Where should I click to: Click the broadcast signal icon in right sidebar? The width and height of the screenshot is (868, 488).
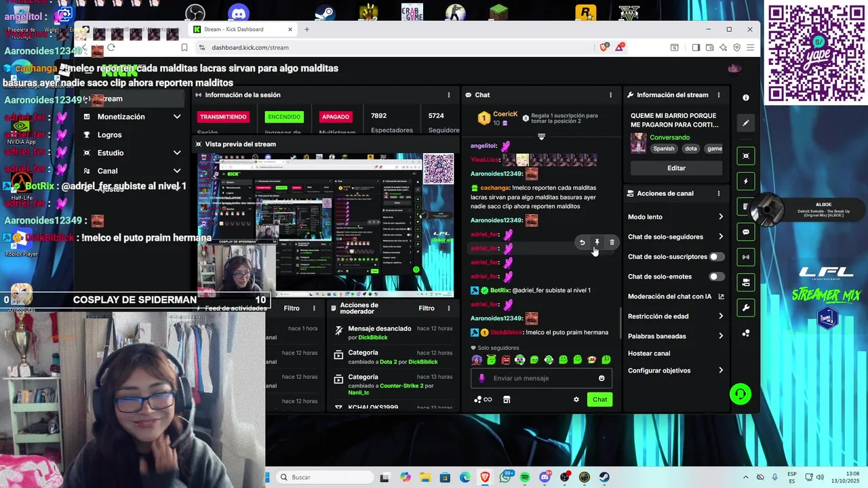746,257
